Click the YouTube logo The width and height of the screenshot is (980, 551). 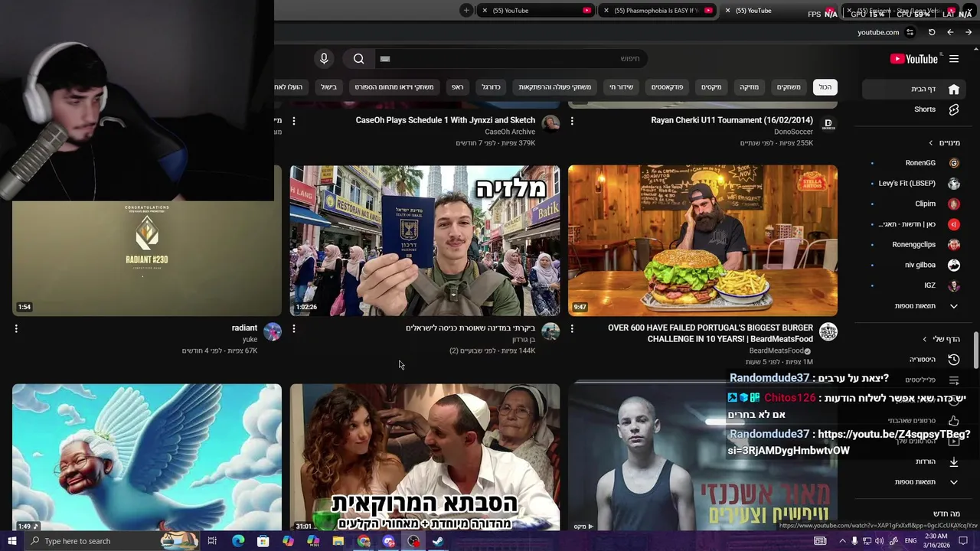(913, 59)
